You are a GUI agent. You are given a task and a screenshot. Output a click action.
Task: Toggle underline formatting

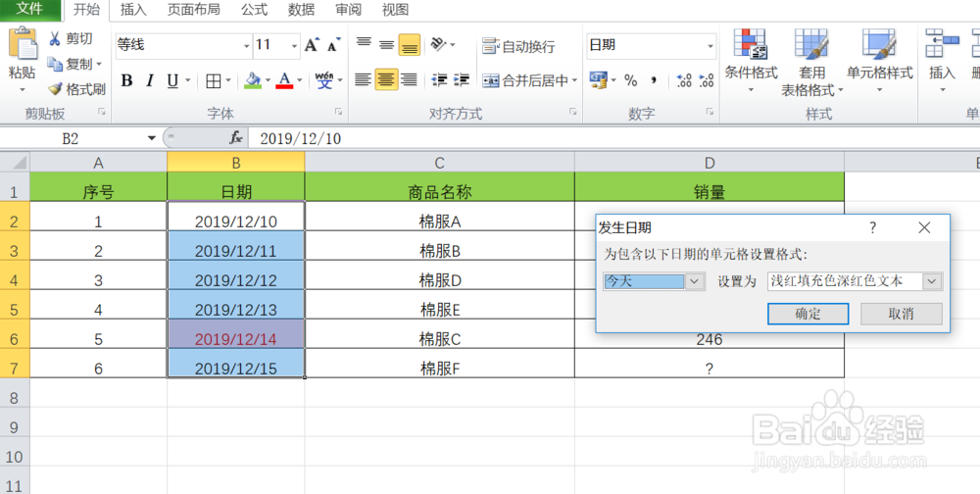[x=171, y=80]
